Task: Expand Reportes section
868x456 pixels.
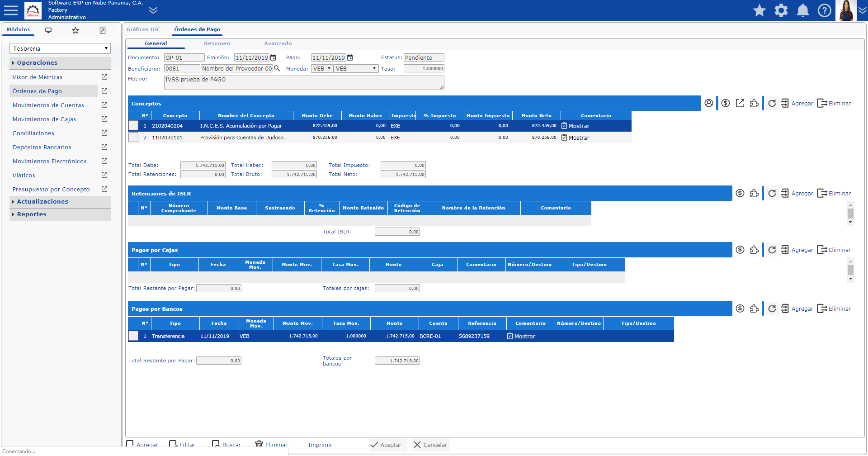Action: click(x=60, y=214)
